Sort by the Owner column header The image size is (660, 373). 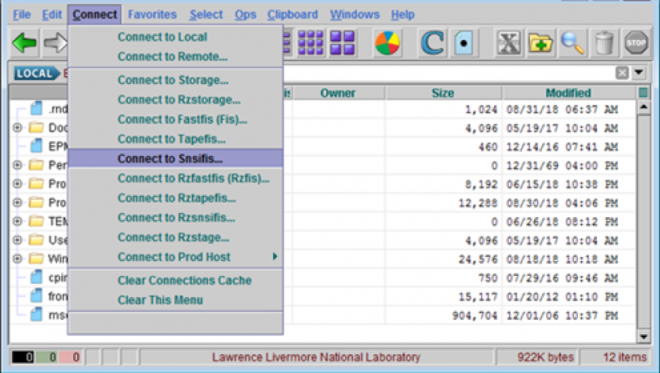tap(338, 93)
